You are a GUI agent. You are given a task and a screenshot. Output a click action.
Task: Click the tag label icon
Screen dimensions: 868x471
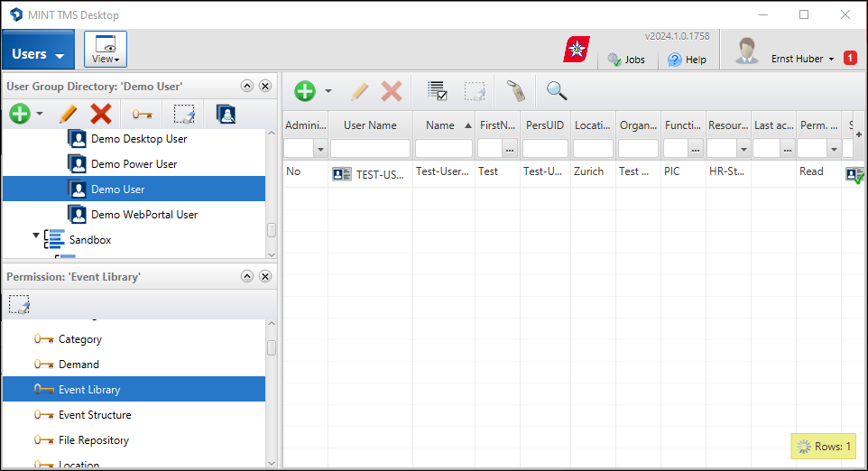(x=516, y=91)
